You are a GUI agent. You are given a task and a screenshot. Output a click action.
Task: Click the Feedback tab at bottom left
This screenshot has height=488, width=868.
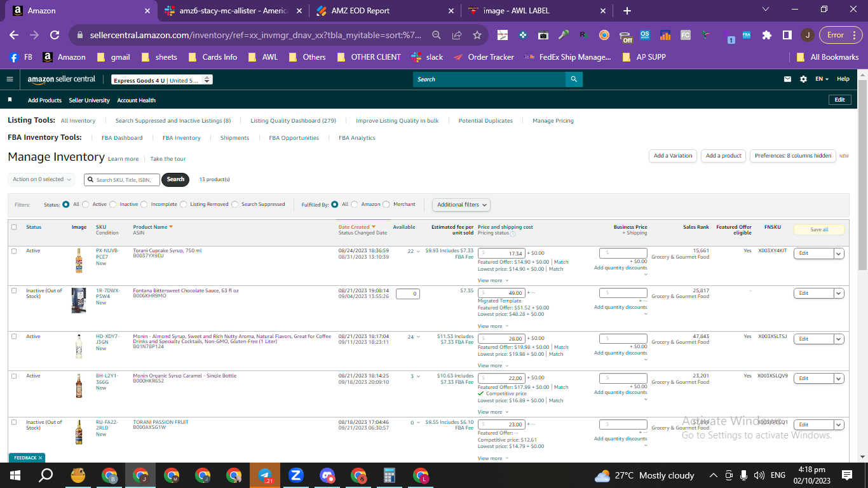click(27, 457)
